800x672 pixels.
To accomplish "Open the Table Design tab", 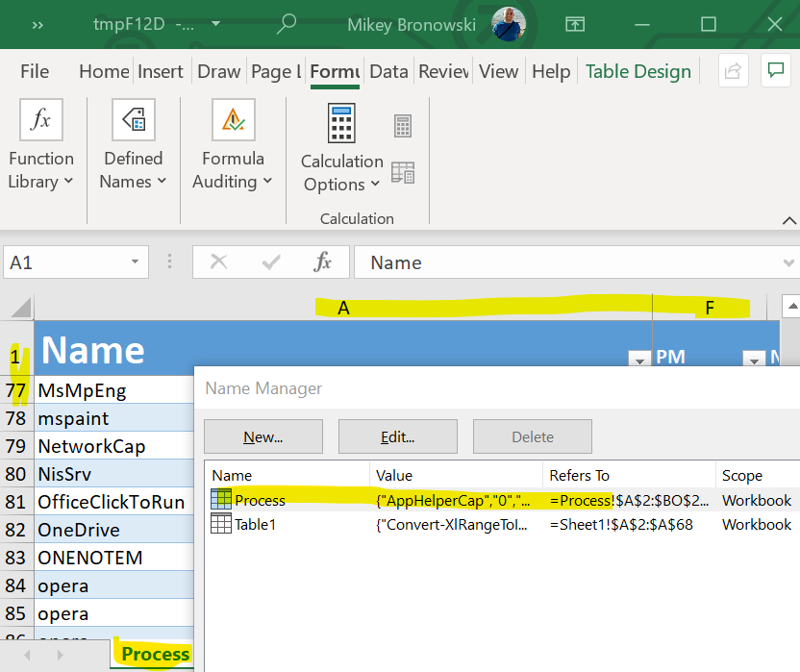I will (637, 71).
